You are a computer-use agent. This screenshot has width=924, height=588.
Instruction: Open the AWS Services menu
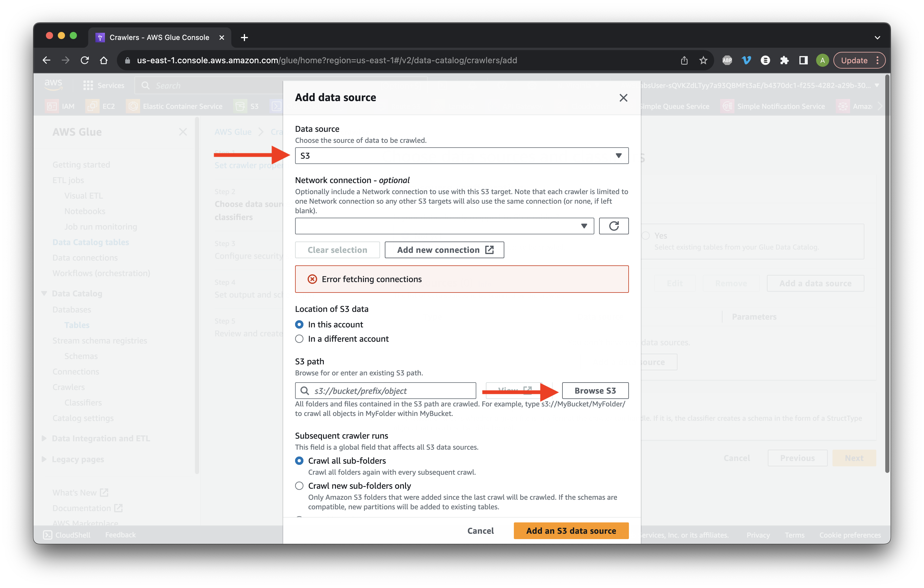pyautogui.click(x=104, y=85)
